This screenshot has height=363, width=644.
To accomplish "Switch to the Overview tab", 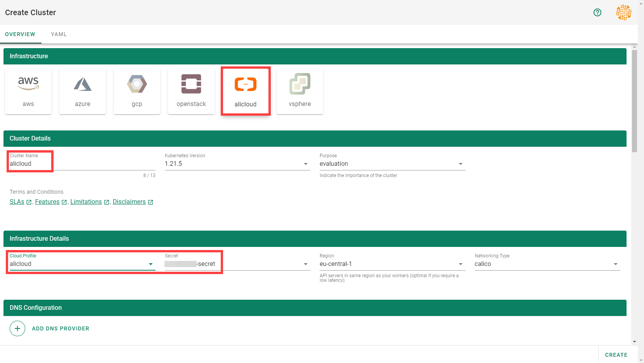I will tap(20, 34).
